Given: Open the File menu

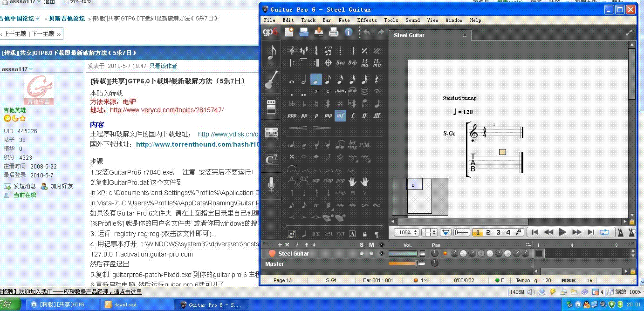Looking at the screenshot, I should (x=269, y=20).
